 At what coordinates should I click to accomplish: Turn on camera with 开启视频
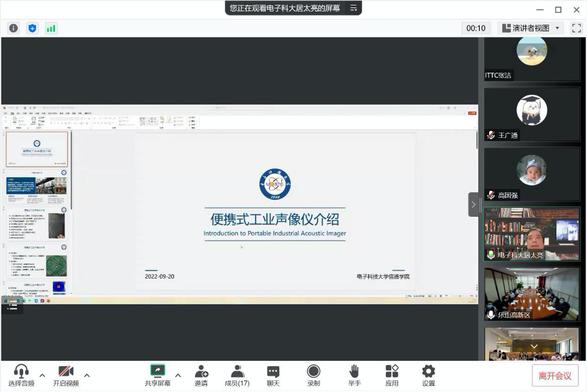(x=65, y=373)
